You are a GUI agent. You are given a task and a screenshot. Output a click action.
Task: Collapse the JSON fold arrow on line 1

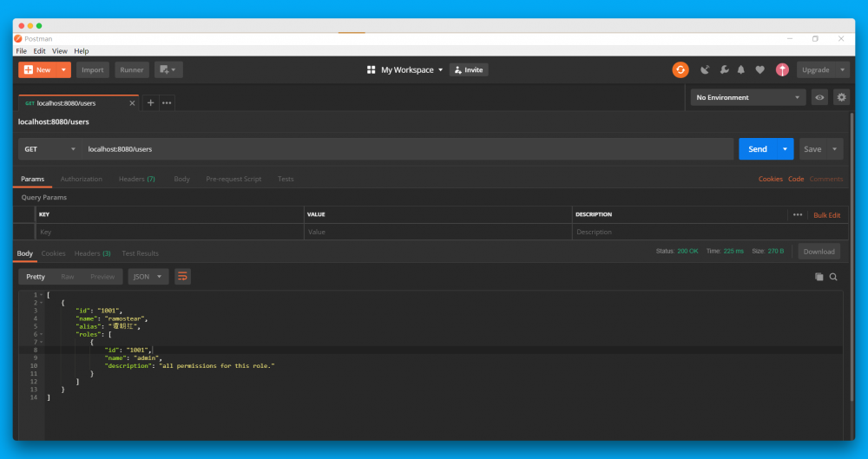42,295
